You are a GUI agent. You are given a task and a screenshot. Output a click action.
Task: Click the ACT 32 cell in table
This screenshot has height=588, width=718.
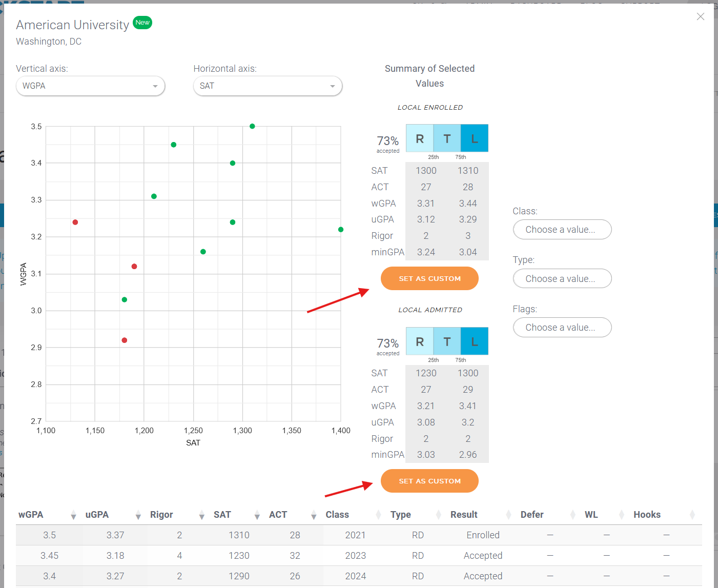[x=295, y=556]
